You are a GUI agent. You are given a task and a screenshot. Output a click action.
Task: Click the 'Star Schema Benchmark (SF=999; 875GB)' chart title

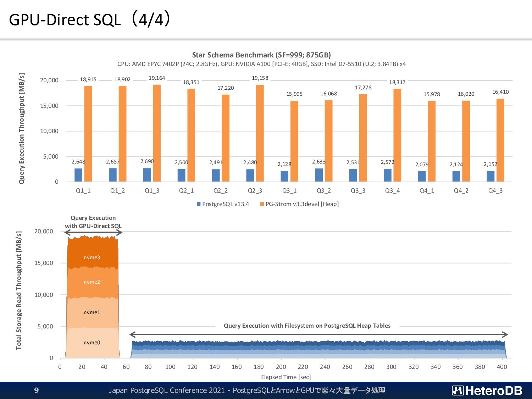pyautogui.click(x=261, y=55)
